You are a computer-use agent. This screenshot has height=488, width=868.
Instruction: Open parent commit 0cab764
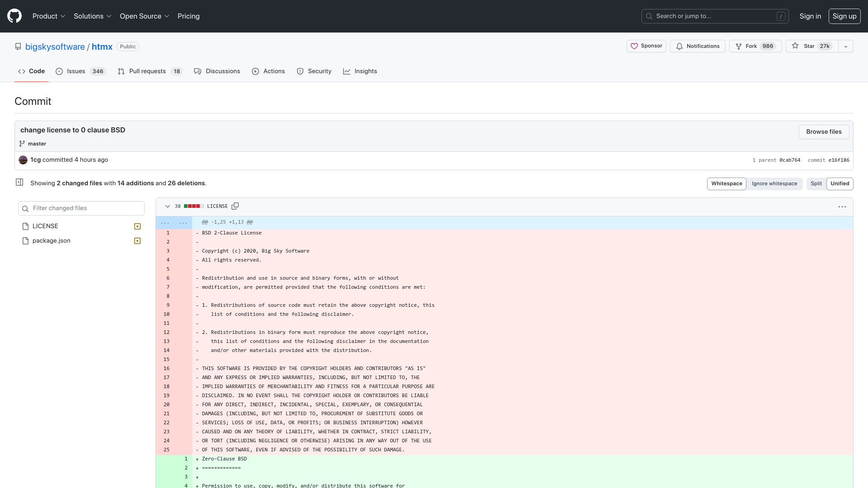tap(790, 160)
